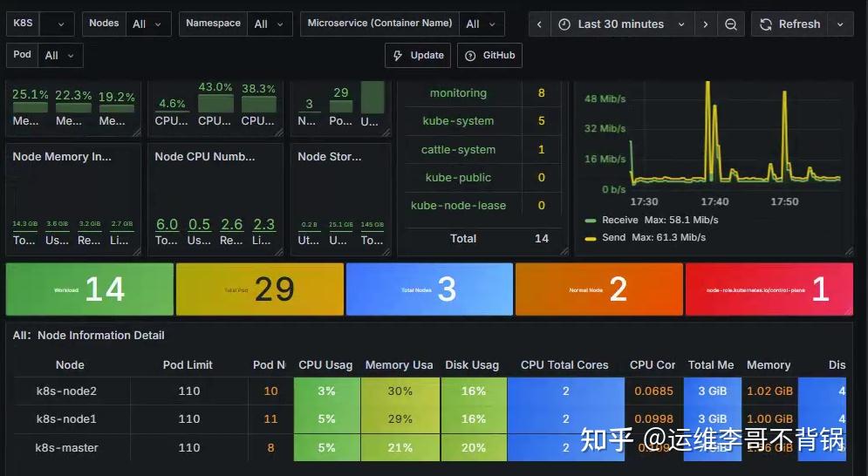Viewport: 868px width, 476px height.
Task: Click the Refresh dashboard button
Action: pyautogui.click(x=790, y=24)
